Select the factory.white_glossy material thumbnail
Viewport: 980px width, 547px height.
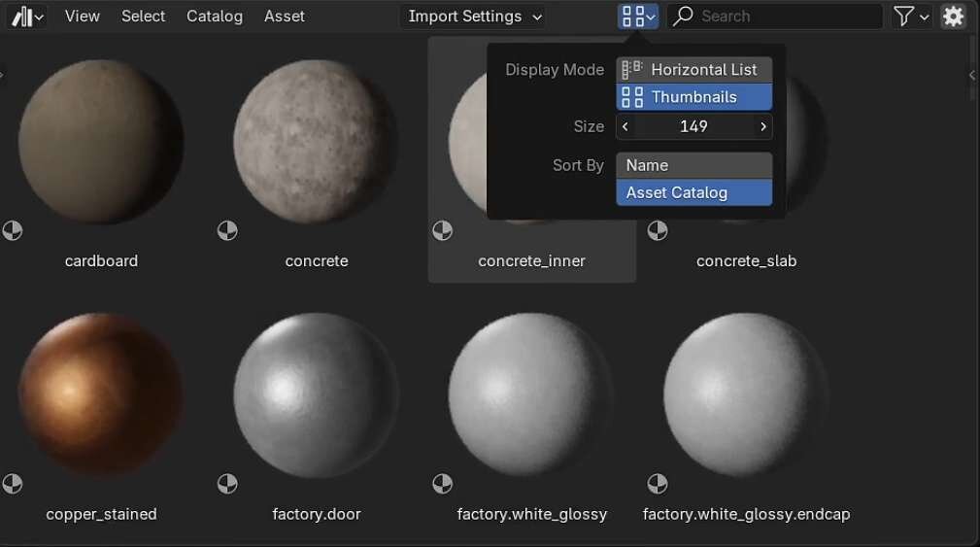(x=531, y=395)
